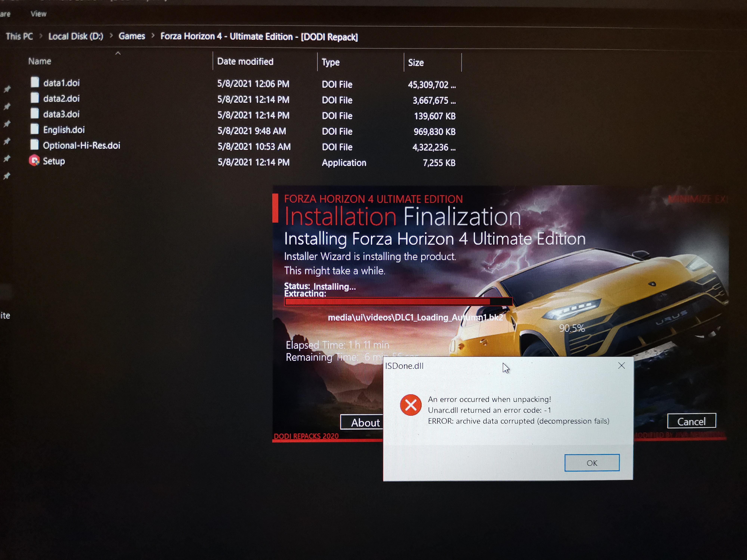Expand chevron after Local Disk (D:)

point(111,35)
